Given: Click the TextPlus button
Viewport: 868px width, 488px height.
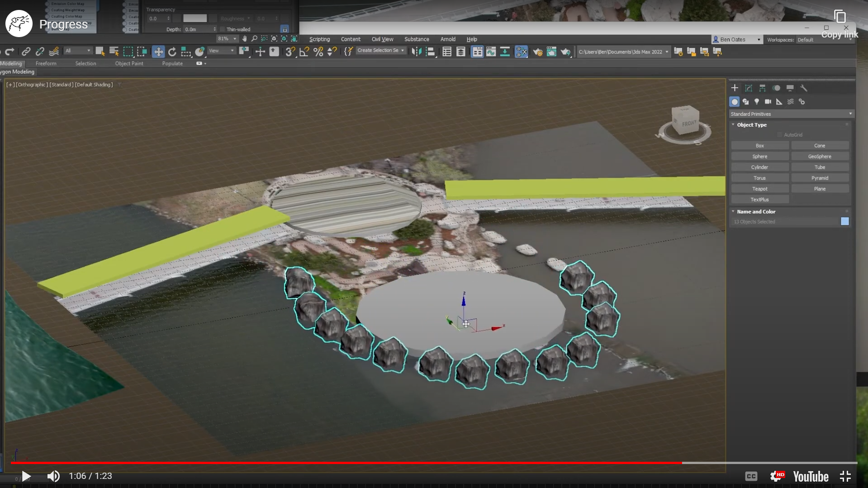Looking at the screenshot, I should [760, 199].
